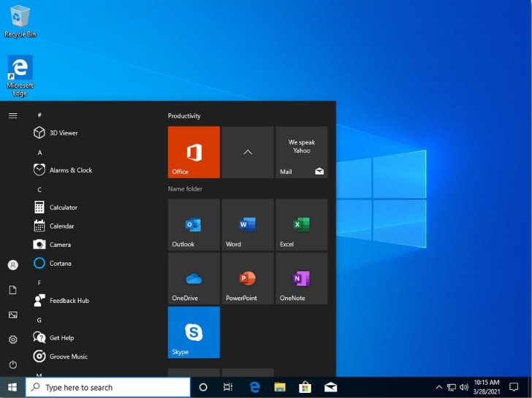
Task: Open Groove Music
Action: pyautogui.click(x=69, y=356)
